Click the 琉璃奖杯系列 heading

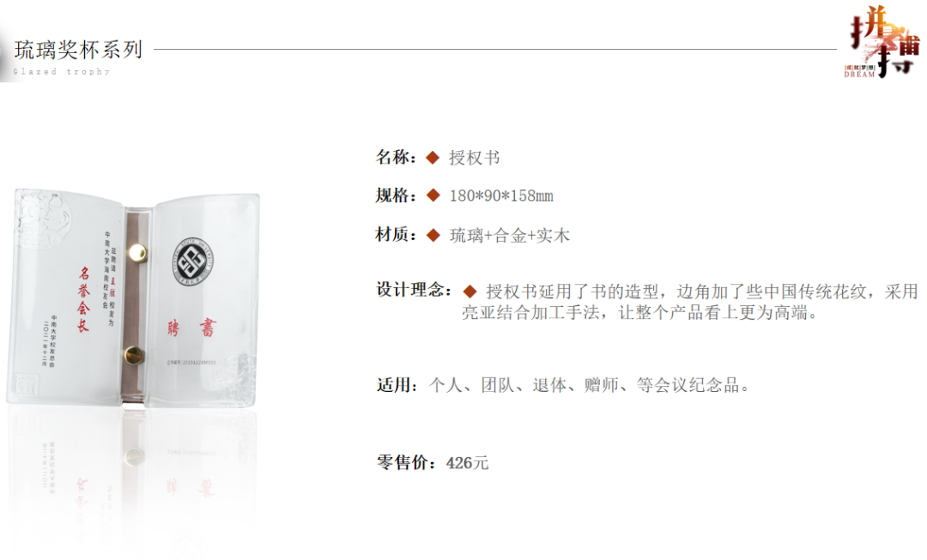click(x=78, y=51)
